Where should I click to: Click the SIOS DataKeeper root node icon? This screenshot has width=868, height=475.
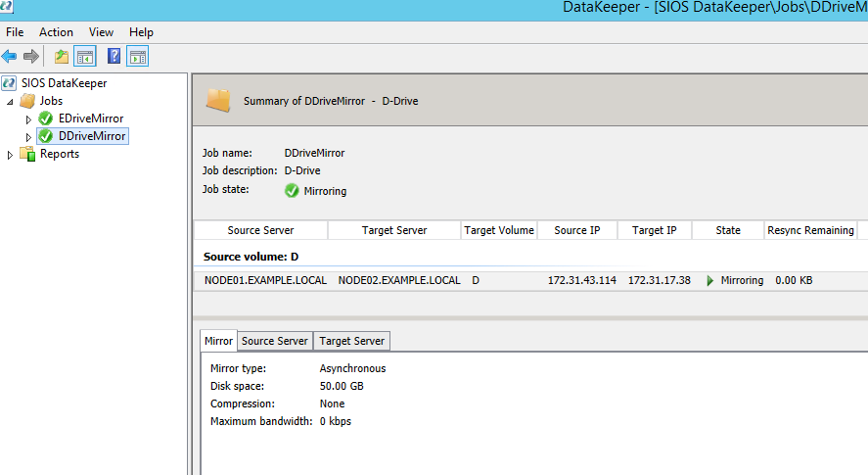9,83
